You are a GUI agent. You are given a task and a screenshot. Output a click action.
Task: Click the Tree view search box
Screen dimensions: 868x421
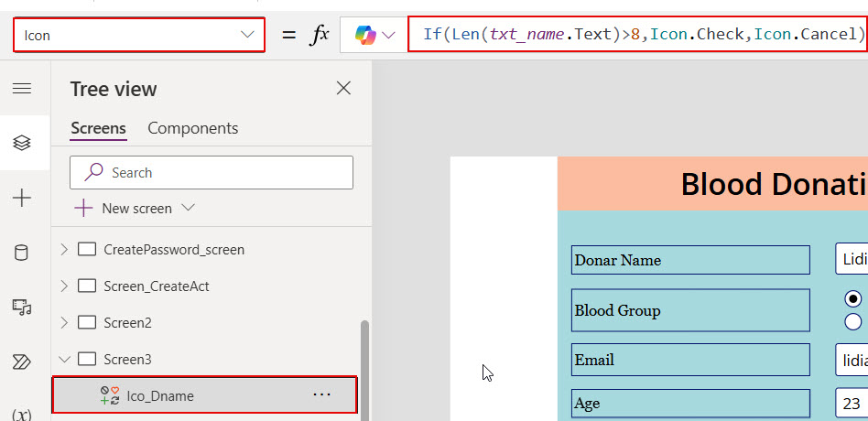tap(212, 173)
